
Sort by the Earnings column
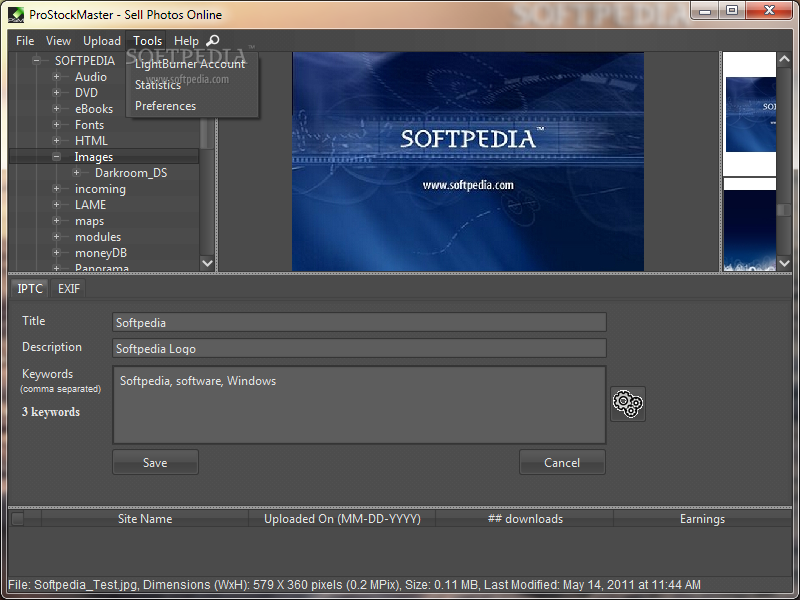click(x=702, y=519)
